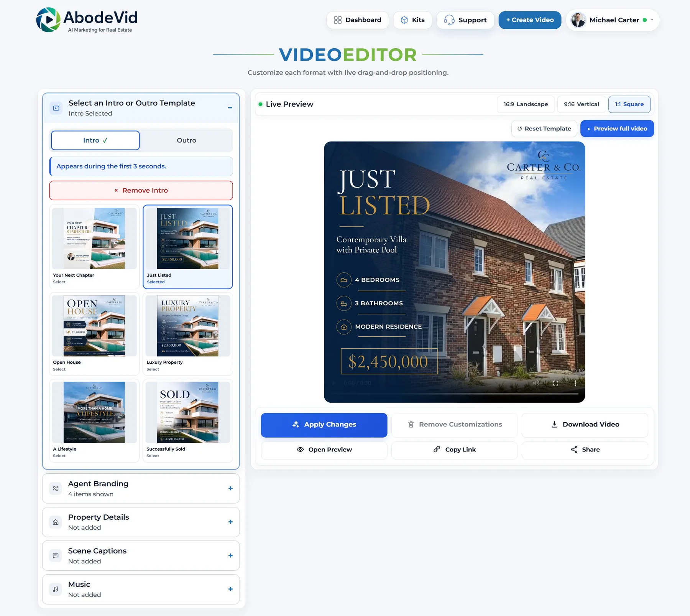Click the Carter & Co. logo in the preview
The image size is (690, 616).
pyautogui.click(x=544, y=165)
